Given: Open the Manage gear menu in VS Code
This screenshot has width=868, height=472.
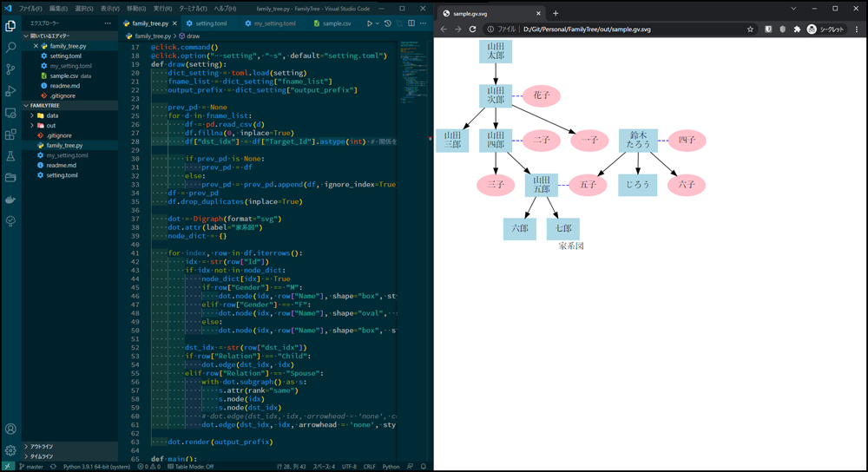Looking at the screenshot, I should [x=10, y=450].
